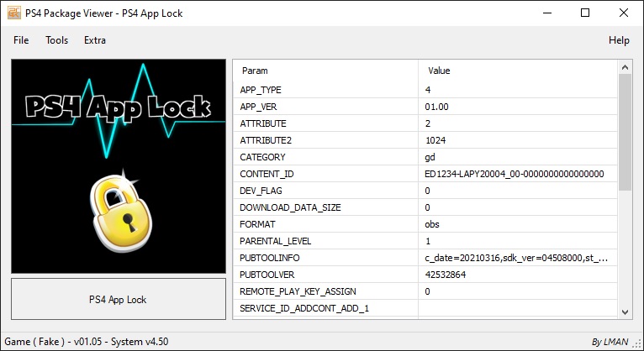
Task: Click the value 42532864
Action: click(x=446, y=275)
